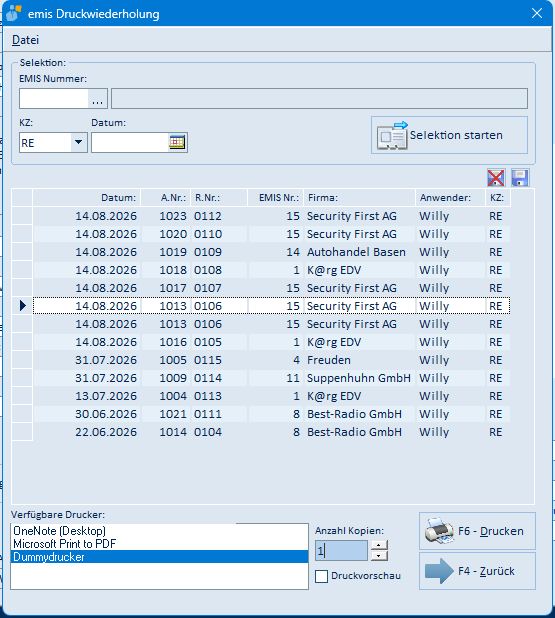Image resolution: width=555 pixels, height=618 pixels.
Task: Open the calendar picker beside Datum
Action: click(x=177, y=142)
